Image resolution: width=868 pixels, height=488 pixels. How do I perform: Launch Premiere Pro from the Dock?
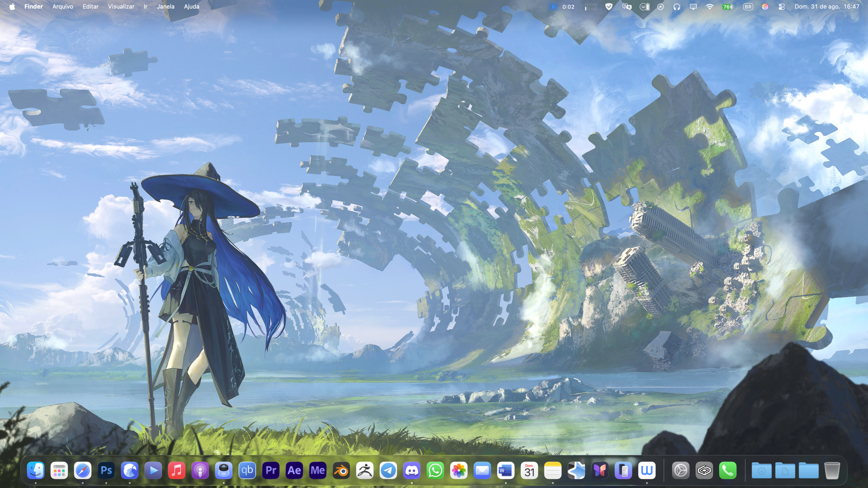pyautogui.click(x=271, y=471)
